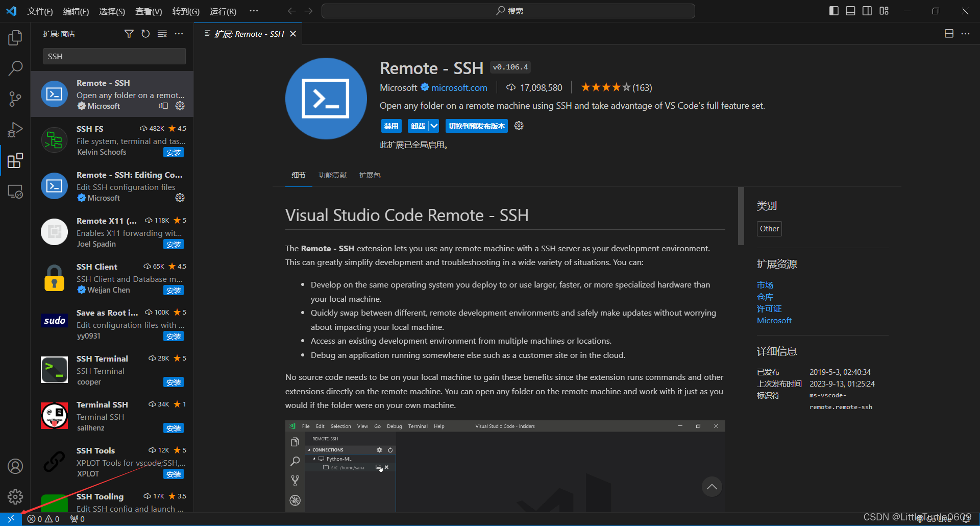Toggle bottom panel visibility
The image size is (980, 526).
pyautogui.click(x=850, y=11)
